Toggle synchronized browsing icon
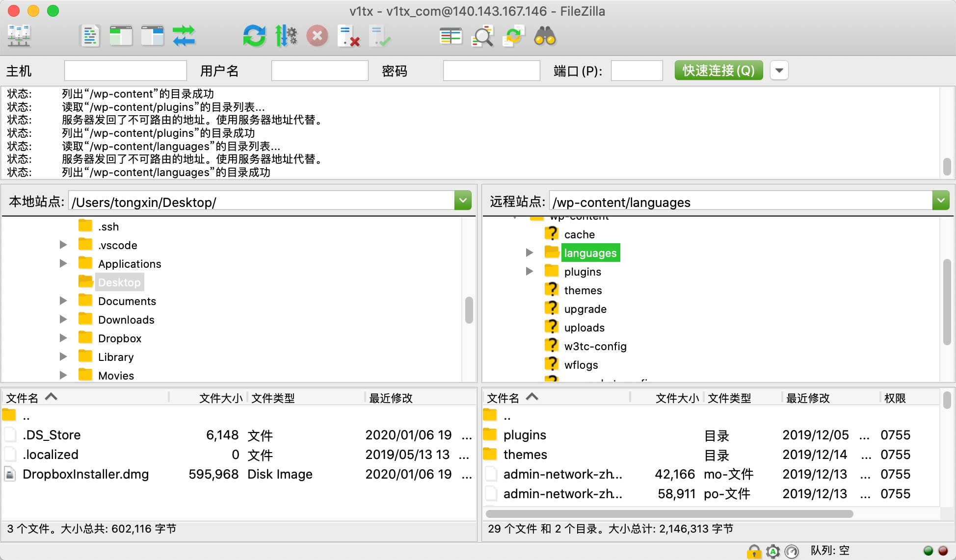Viewport: 956px width, 560px height. [x=513, y=36]
